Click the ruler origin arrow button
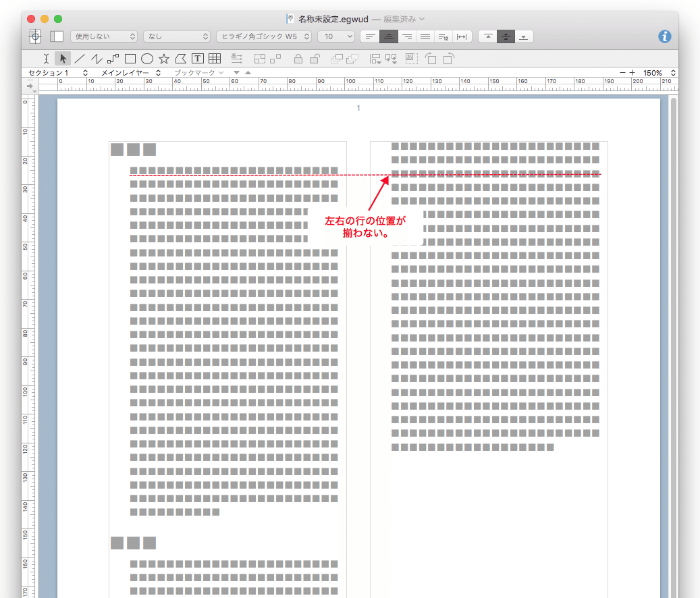700x598 pixels. (30, 85)
